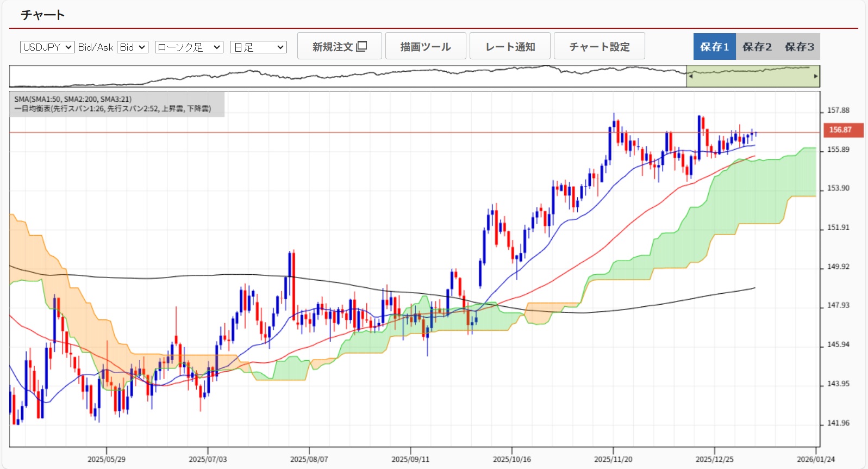Image resolution: width=868 pixels, height=469 pixels.
Task: Click the left arrow handle in the overview navigator
Action: pos(691,76)
